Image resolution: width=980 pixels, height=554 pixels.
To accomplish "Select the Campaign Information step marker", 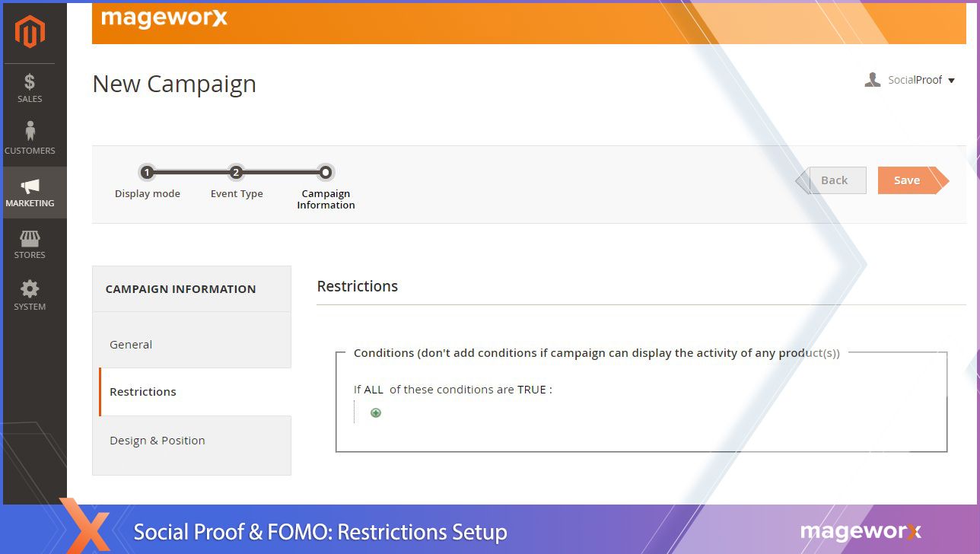I will (326, 173).
